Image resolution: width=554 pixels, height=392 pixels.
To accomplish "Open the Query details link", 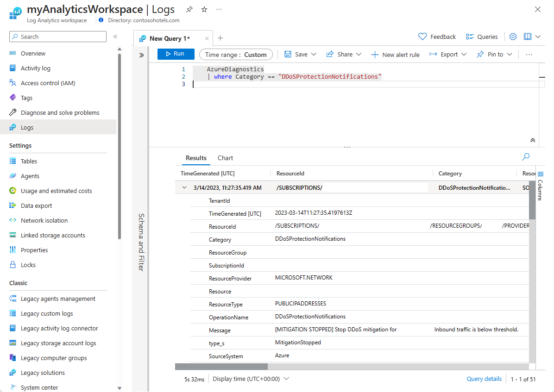I will click(x=484, y=379).
